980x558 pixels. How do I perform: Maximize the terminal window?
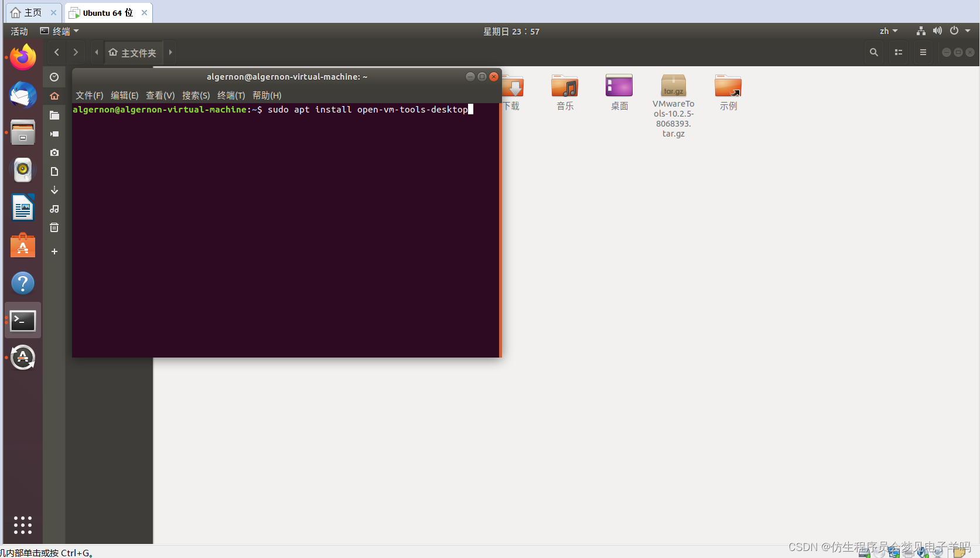482,77
